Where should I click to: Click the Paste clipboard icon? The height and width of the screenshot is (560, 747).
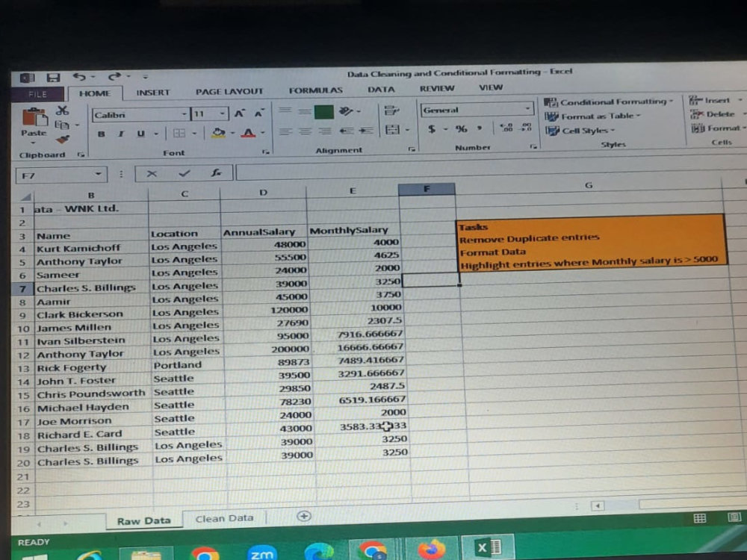[34, 118]
